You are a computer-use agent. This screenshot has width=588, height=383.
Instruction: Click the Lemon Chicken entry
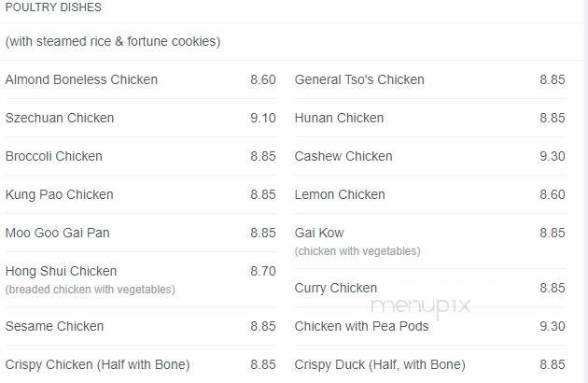click(x=340, y=194)
